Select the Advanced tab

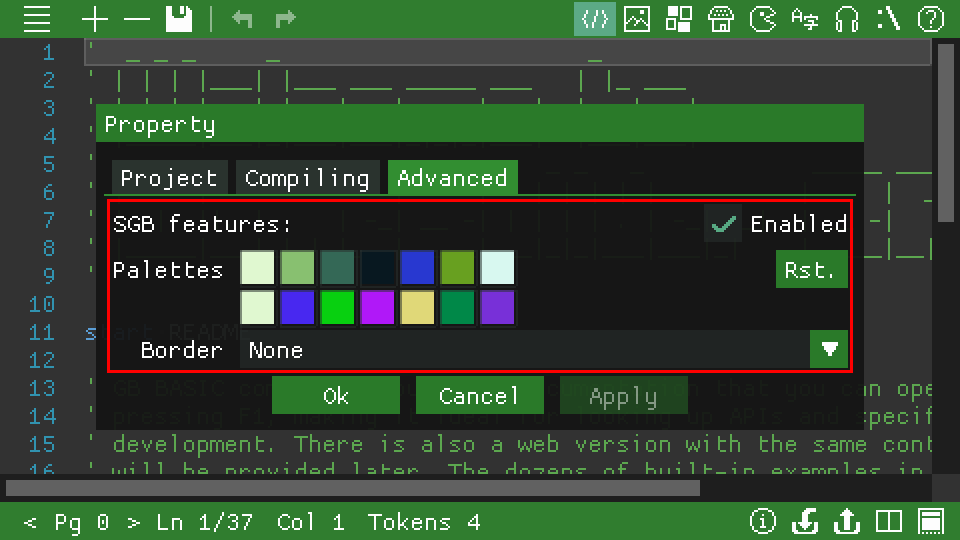pyautogui.click(x=452, y=178)
